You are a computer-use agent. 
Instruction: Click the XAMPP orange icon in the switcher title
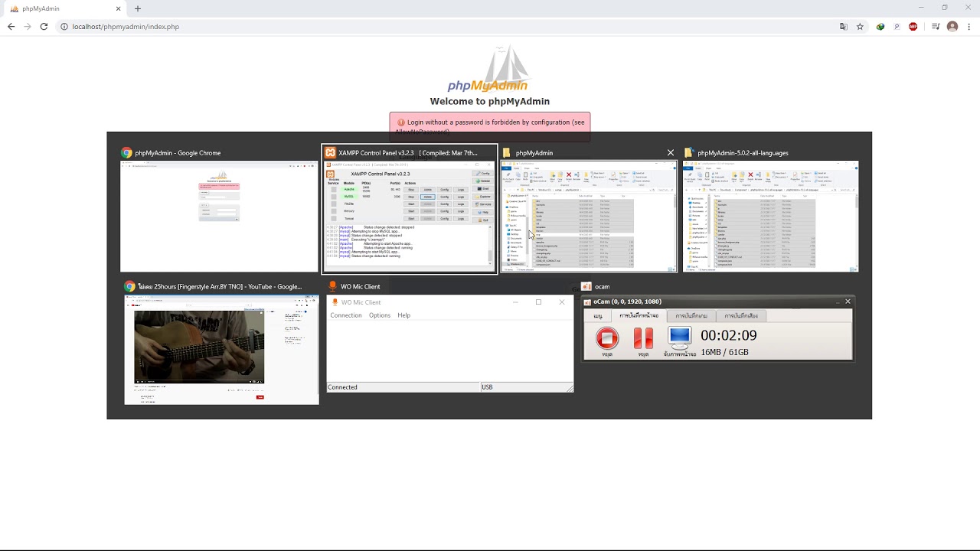(330, 153)
